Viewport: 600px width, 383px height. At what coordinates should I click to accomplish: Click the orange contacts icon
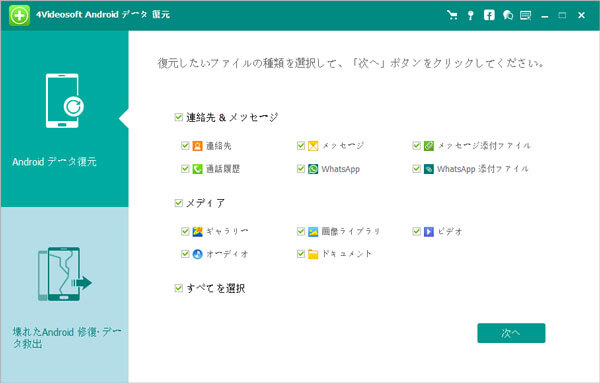click(x=197, y=146)
